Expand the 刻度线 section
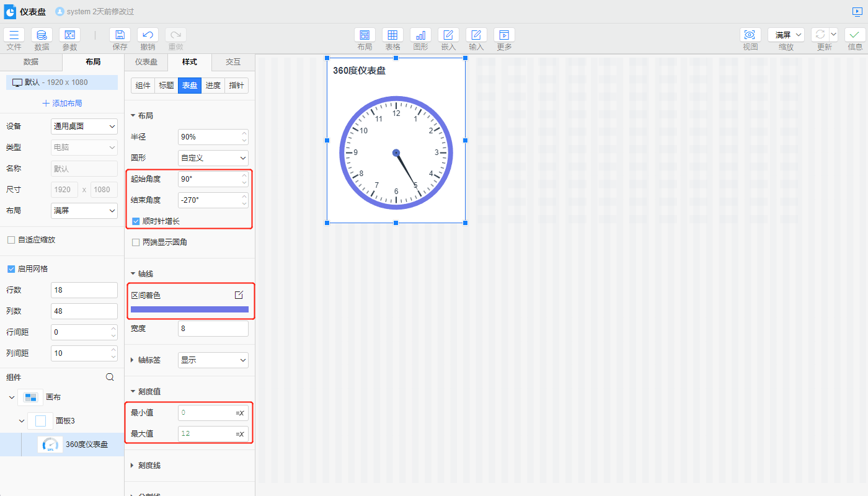 149,465
